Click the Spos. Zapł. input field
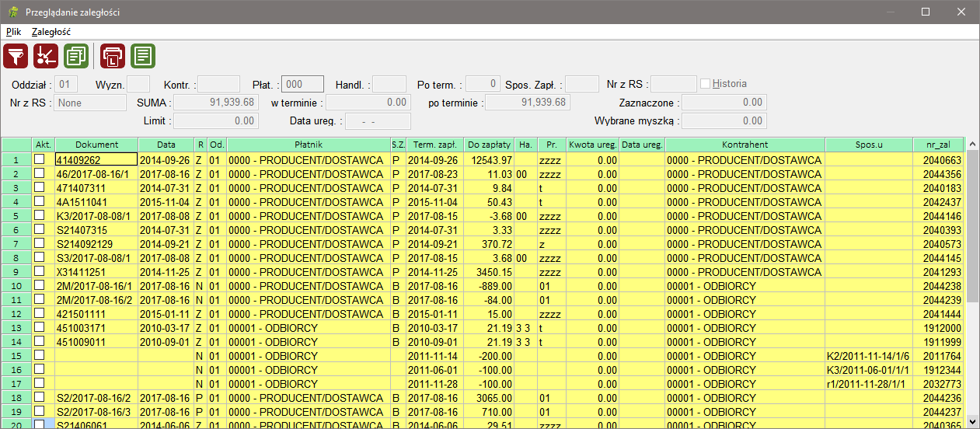980x429 pixels. click(x=582, y=84)
